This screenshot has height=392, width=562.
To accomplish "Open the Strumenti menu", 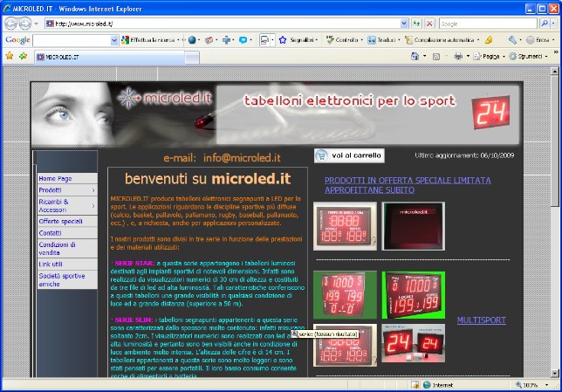I will tap(529, 56).
